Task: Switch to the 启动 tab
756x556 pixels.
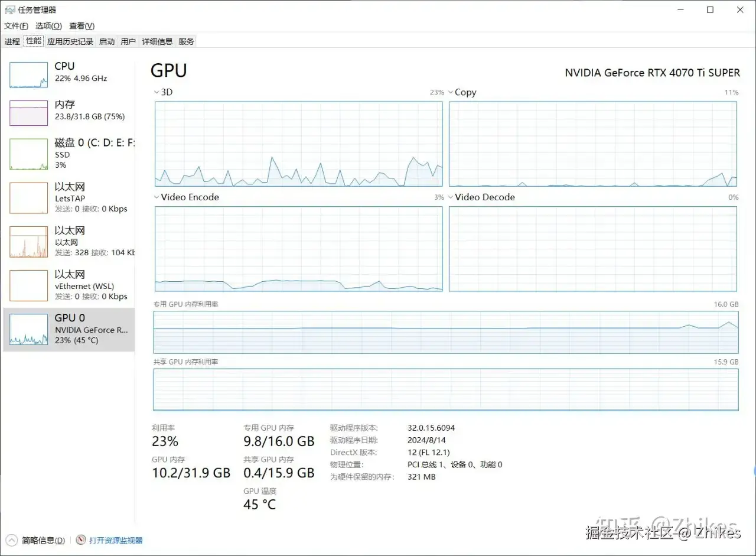Action: (107, 41)
